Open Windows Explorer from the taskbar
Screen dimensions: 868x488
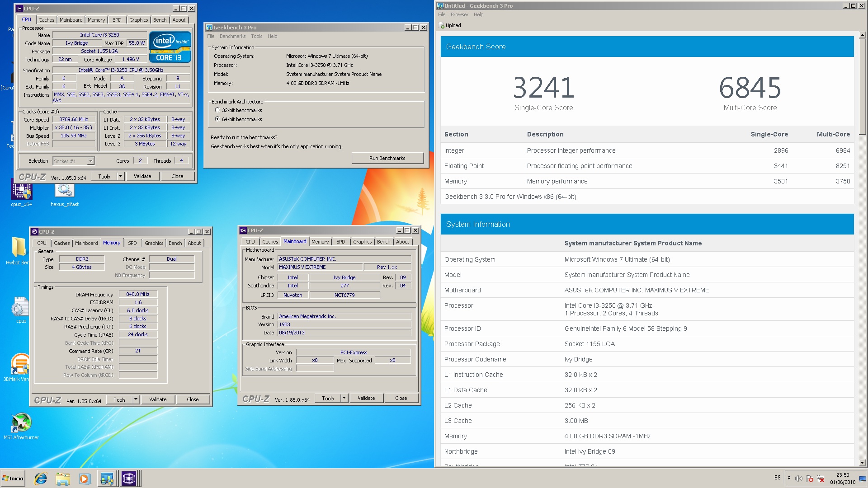[63, 479]
